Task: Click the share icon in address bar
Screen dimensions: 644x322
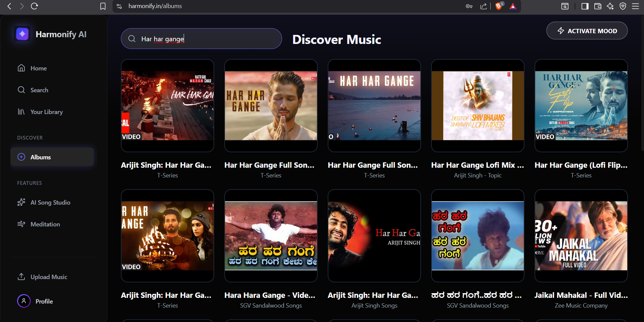Action: (x=484, y=6)
